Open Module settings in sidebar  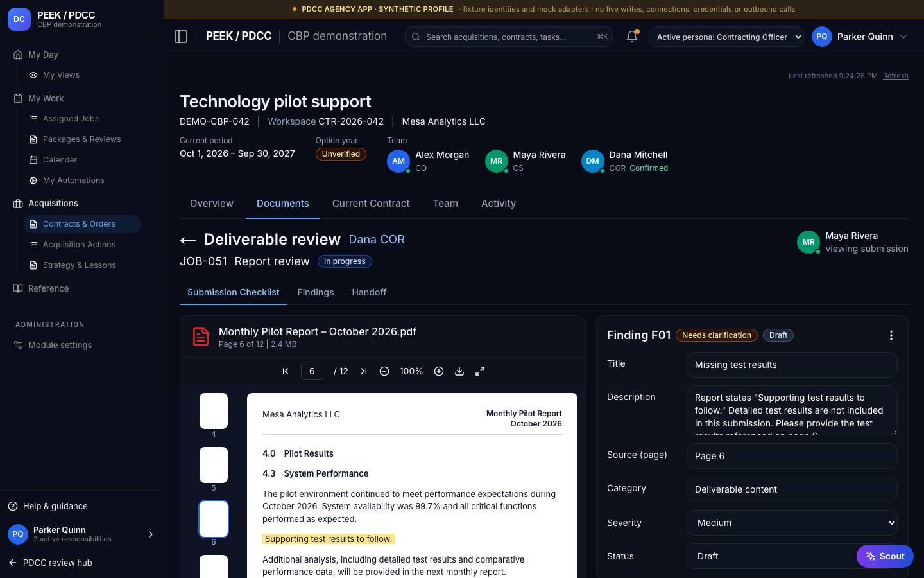[x=60, y=345]
